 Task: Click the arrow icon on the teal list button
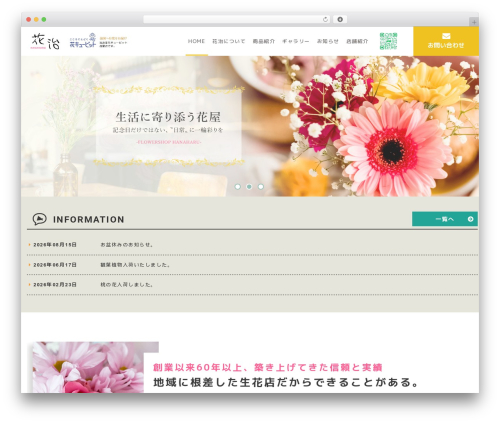click(x=470, y=219)
